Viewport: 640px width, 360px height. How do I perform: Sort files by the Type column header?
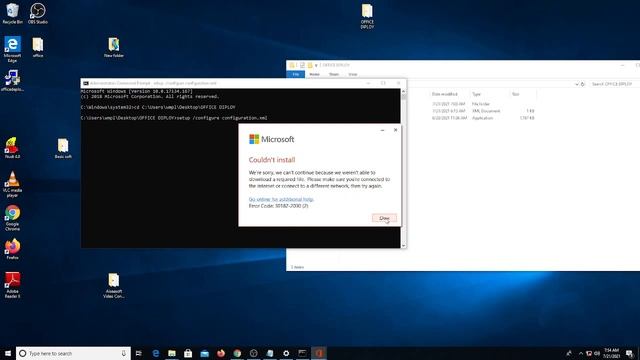[476, 94]
